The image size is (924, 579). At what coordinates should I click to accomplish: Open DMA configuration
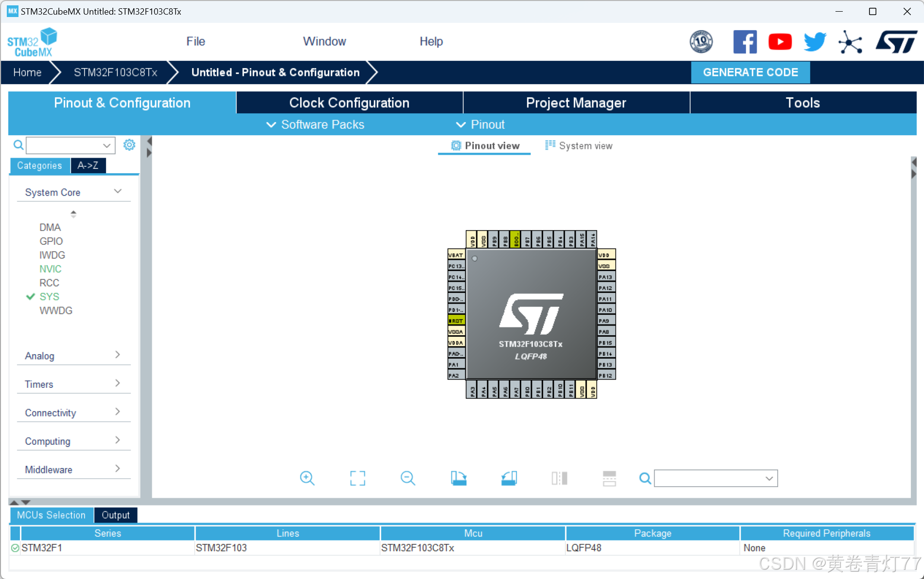[50, 227]
